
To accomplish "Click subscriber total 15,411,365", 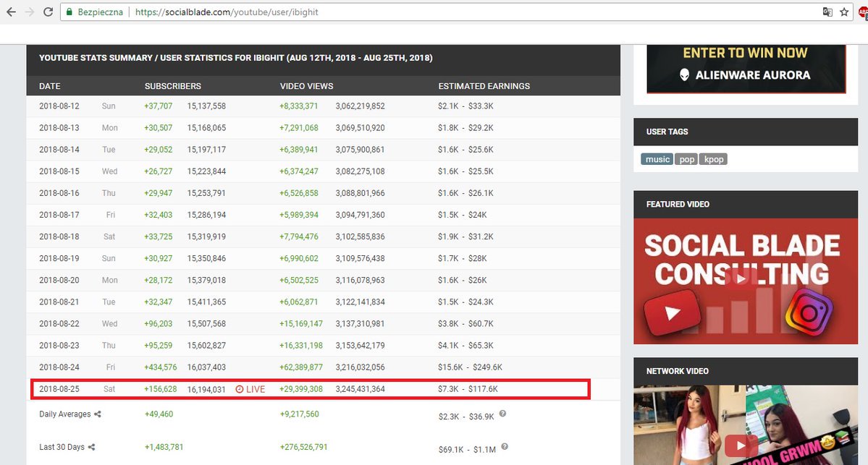I will (x=206, y=302).
